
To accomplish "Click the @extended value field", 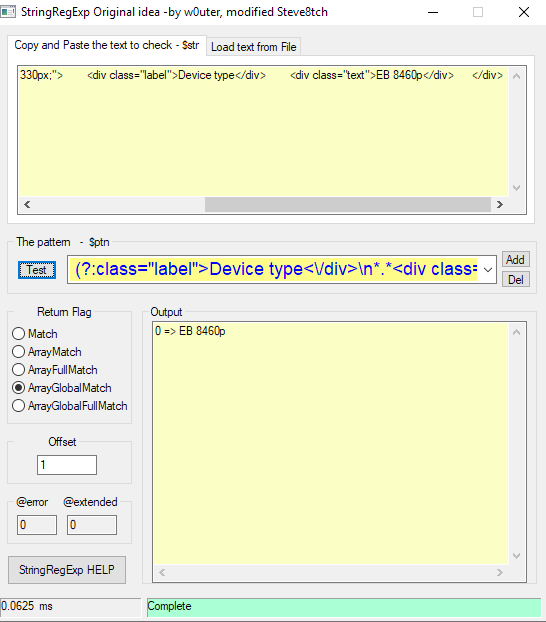I will (92, 525).
